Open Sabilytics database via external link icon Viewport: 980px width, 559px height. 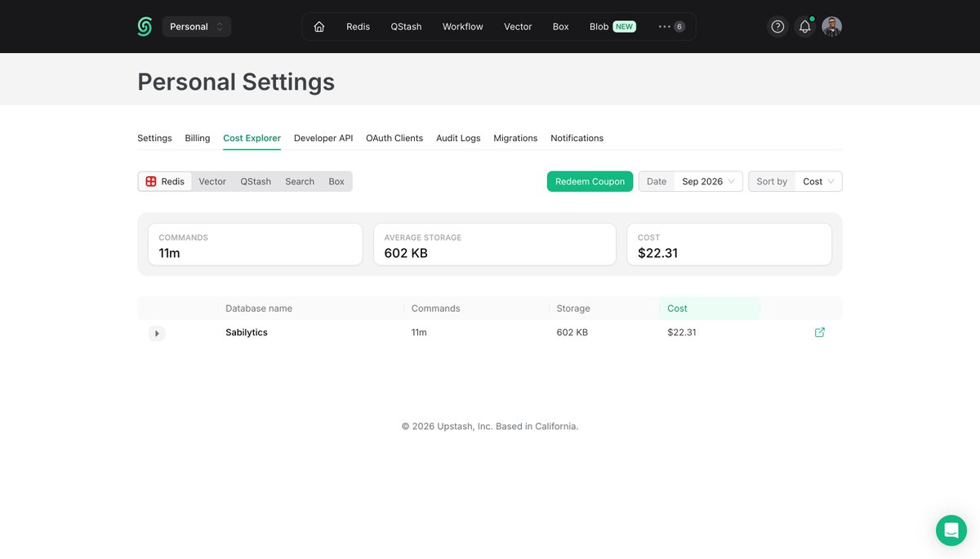[820, 332]
